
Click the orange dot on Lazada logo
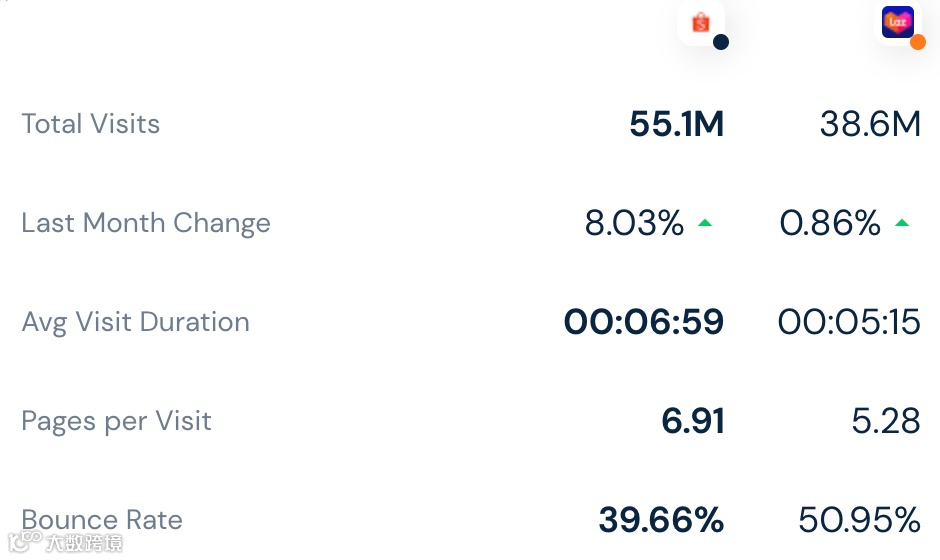[918, 42]
